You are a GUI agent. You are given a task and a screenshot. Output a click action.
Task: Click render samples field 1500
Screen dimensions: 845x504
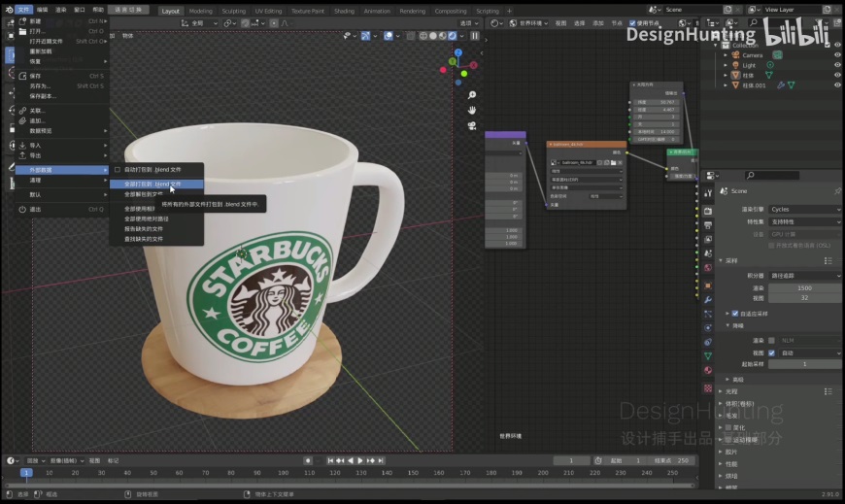pos(804,287)
